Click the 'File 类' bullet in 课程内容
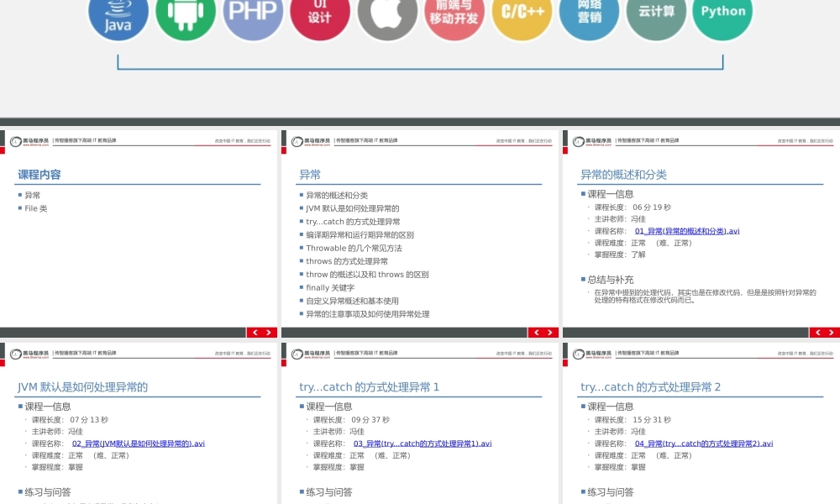This screenshot has height=504, width=840. click(x=36, y=208)
